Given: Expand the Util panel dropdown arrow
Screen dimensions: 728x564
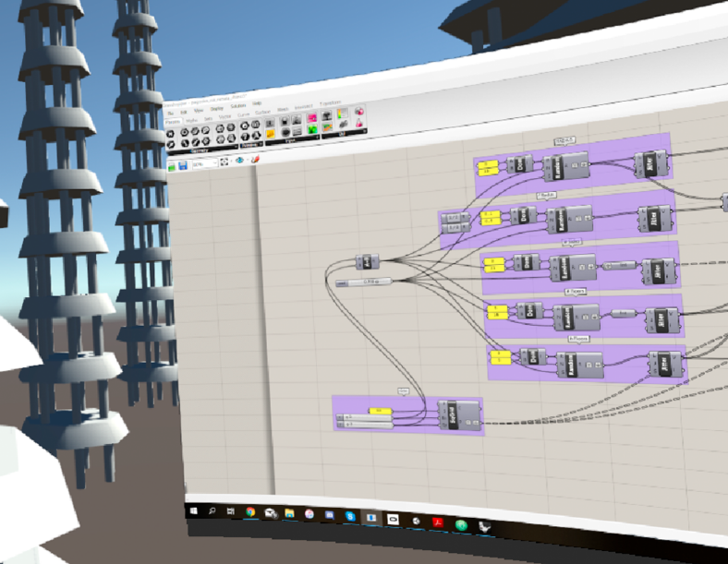Looking at the screenshot, I should tap(365, 131).
